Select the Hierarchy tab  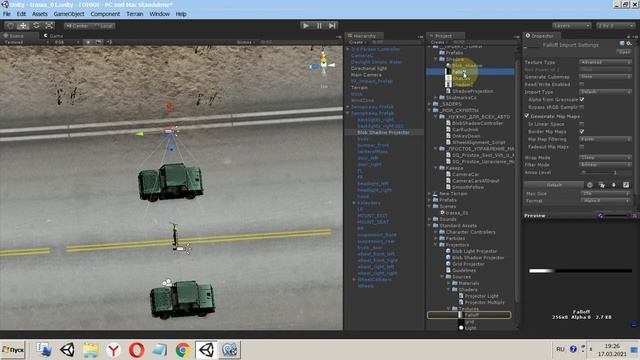click(364, 36)
